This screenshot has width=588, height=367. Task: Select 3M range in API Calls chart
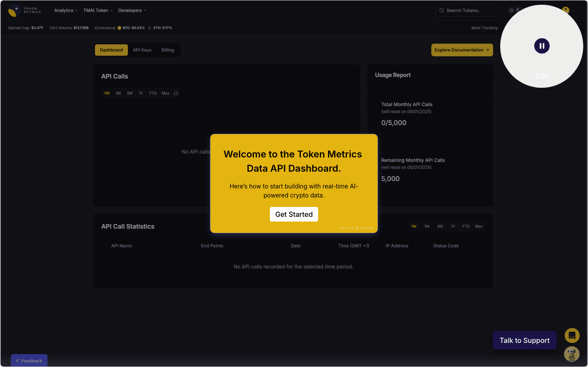(130, 93)
